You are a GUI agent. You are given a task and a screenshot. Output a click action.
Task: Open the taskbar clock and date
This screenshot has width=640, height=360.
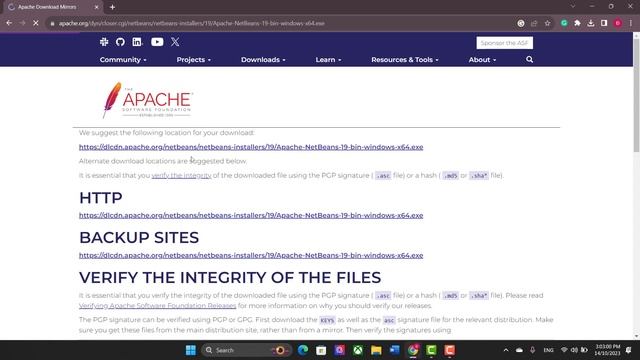click(607, 350)
